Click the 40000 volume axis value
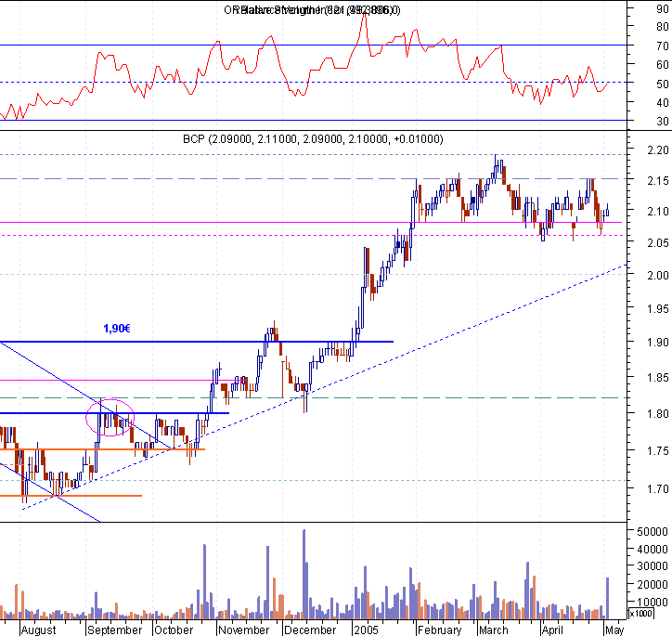Screen dimensions: 672x636 pos(653,549)
